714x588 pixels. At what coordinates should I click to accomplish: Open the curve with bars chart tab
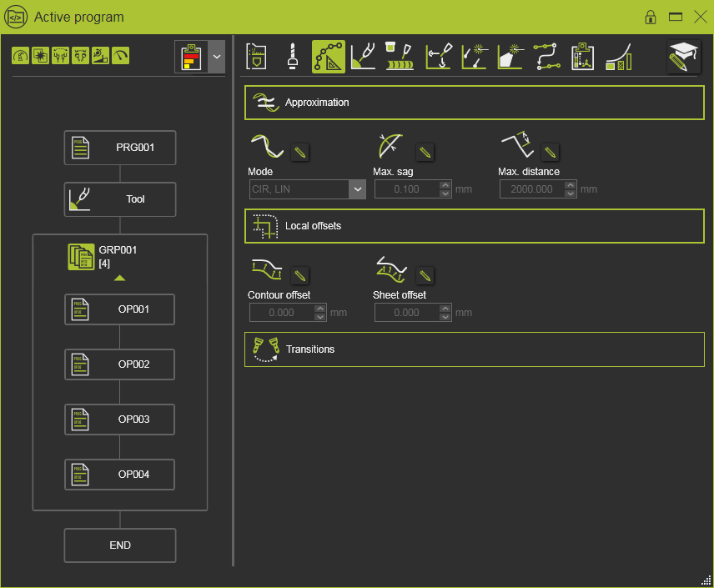[x=619, y=57]
